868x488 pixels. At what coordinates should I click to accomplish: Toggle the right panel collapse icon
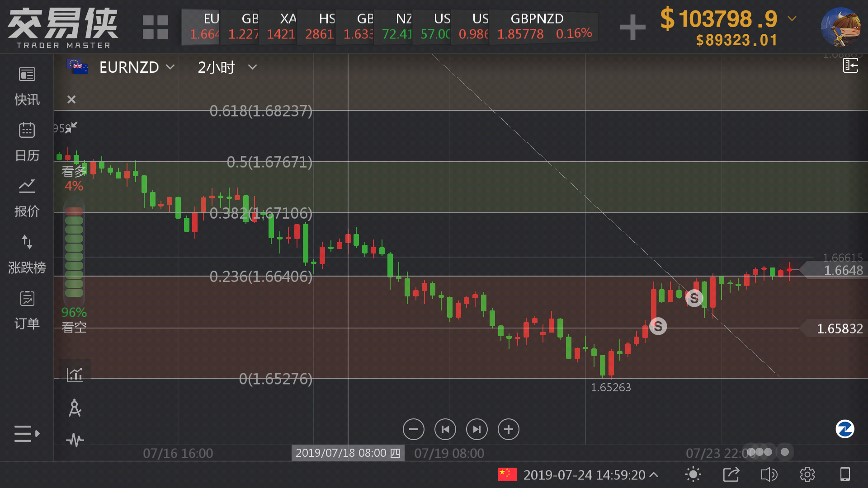coord(850,66)
